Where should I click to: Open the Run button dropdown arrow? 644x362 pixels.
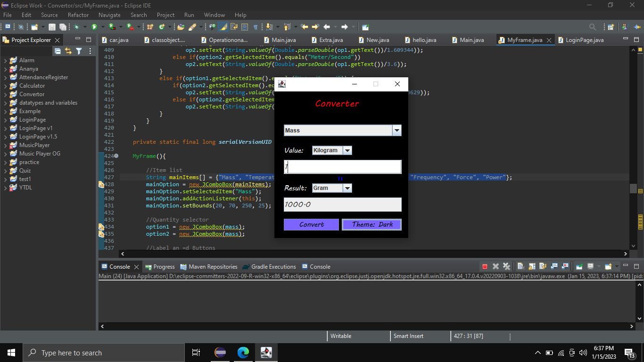click(x=102, y=27)
